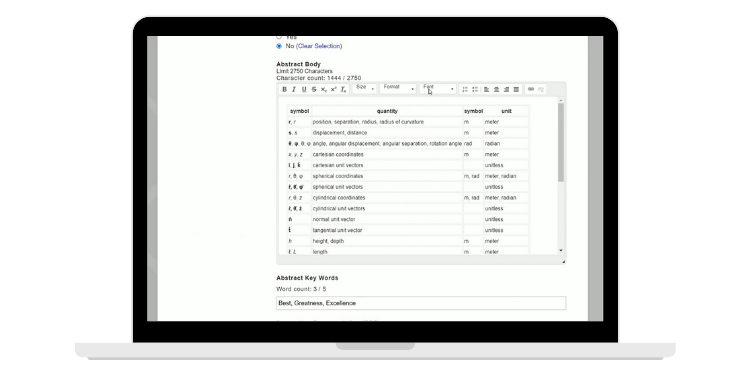Underline the selected text
This screenshot has width=750, height=382.
coord(304,89)
